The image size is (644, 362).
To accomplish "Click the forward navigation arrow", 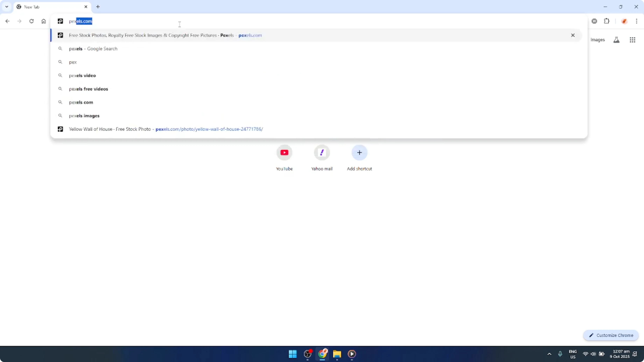I will click(19, 21).
